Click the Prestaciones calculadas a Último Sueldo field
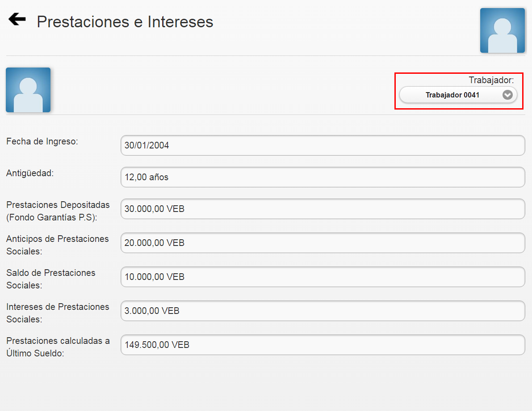 click(x=323, y=345)
